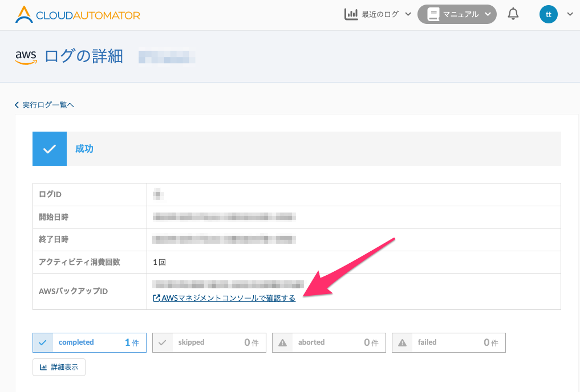Click the book icon in マニュアル button
Image resolution: width=580 pixels, height=392 pixels.
[x=433, y=14]
